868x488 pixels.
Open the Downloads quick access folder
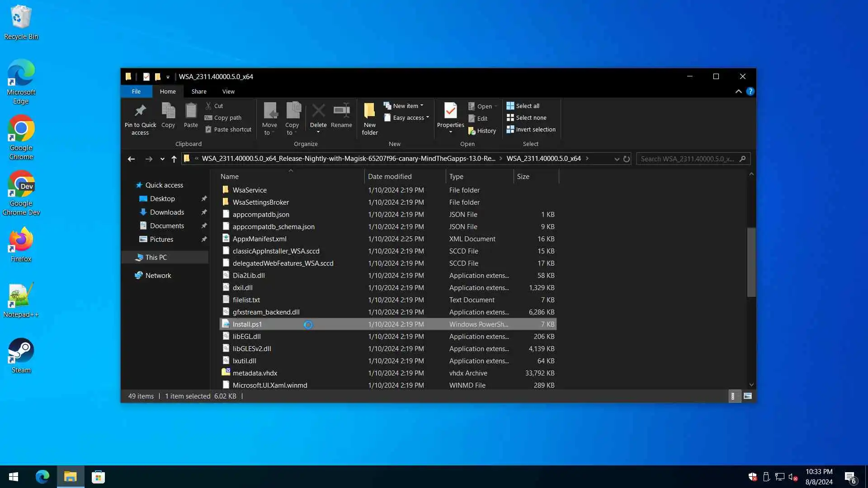click(x=167, y=212)
